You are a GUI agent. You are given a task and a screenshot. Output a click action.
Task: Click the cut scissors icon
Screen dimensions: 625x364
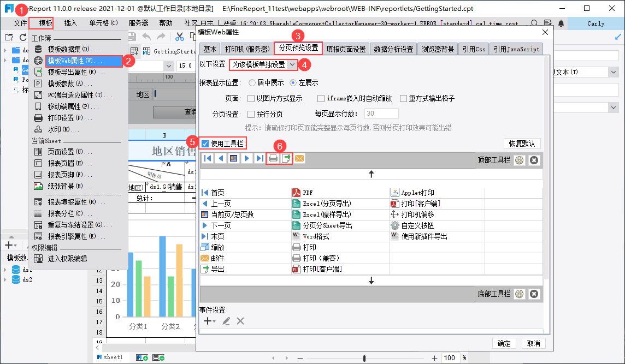[x=180, y=37]
